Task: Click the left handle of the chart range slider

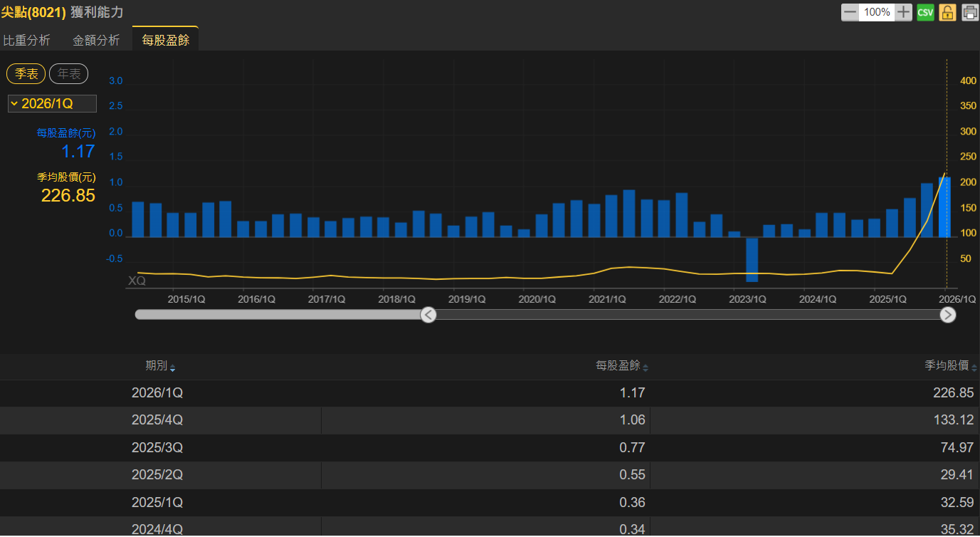Action: (x=428, y=315)
